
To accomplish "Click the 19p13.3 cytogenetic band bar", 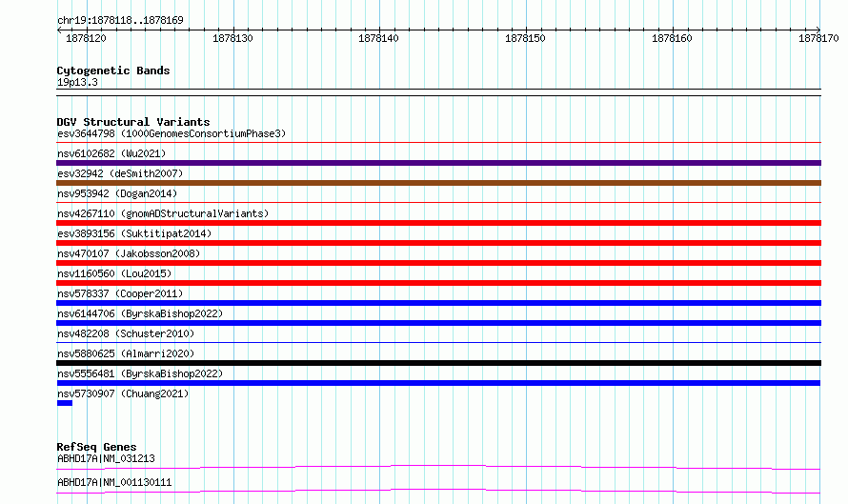I will pos(438,92).
